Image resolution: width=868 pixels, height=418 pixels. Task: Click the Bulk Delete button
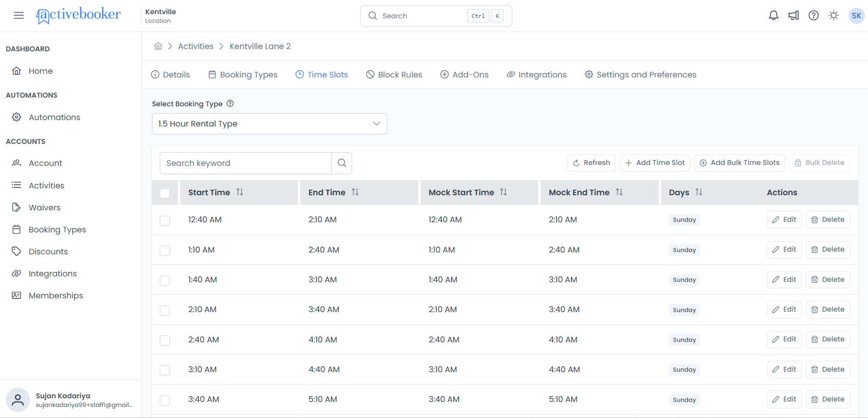click(x=819, y=163)
